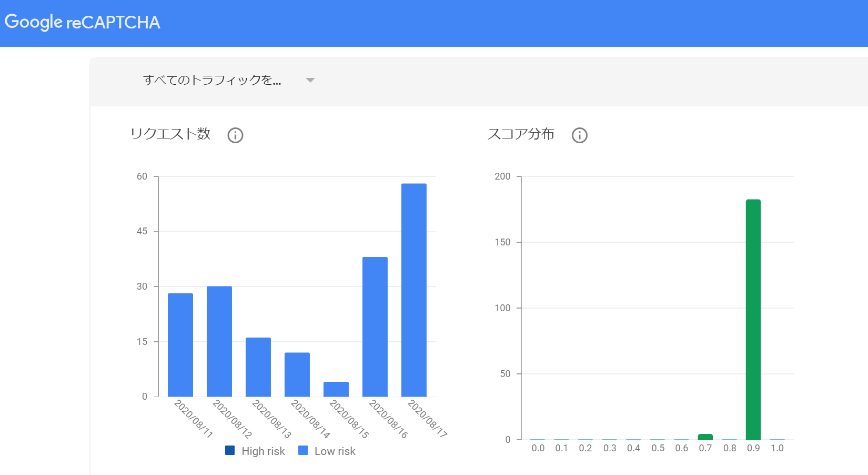Select the 2020/08/12 request bar
This screenshot has height=475, width=868.
coord(219,341)
